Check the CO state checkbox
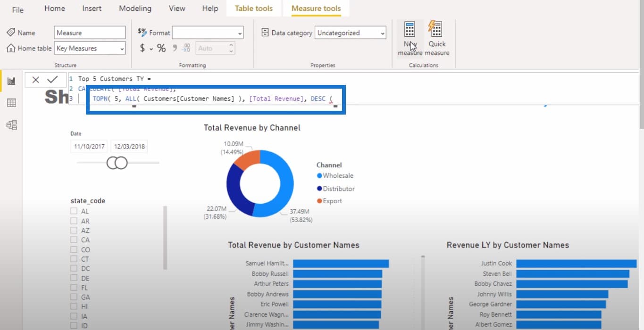 tap(74, 249)
